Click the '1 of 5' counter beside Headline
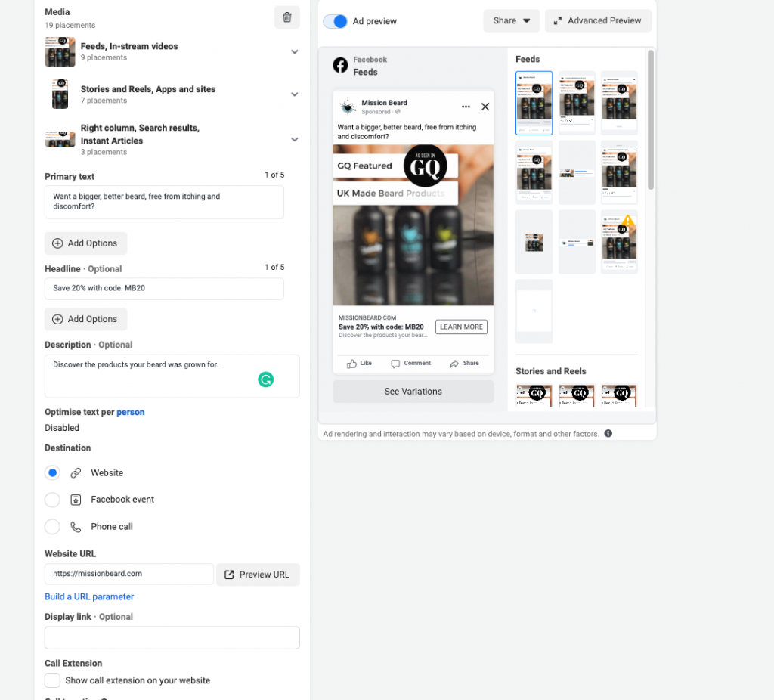Viewport: 774px width, 700px height. point(274,267)
